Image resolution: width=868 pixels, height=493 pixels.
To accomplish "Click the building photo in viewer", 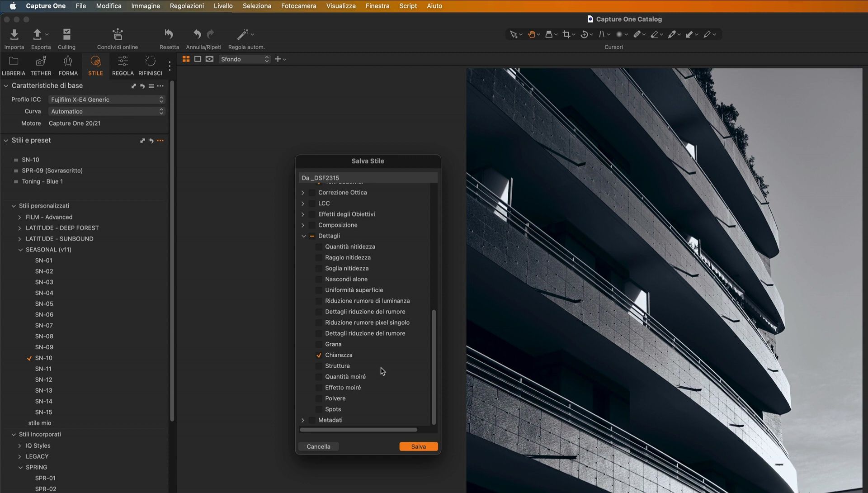I will pyautogui.click(x=664, y=280).
